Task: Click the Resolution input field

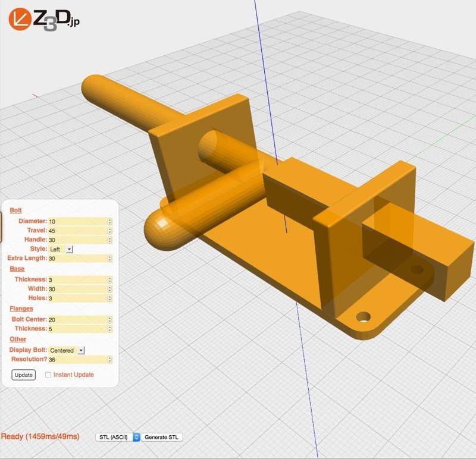Action: [x=80, y=360]
